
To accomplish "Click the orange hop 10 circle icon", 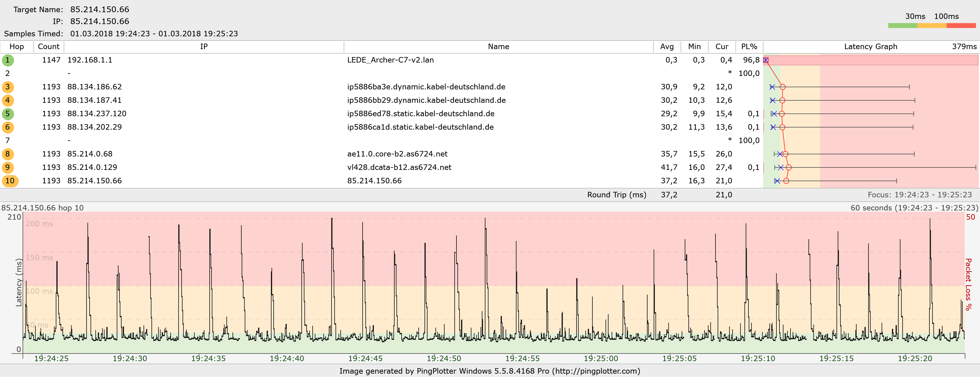I will click(10, 181).
